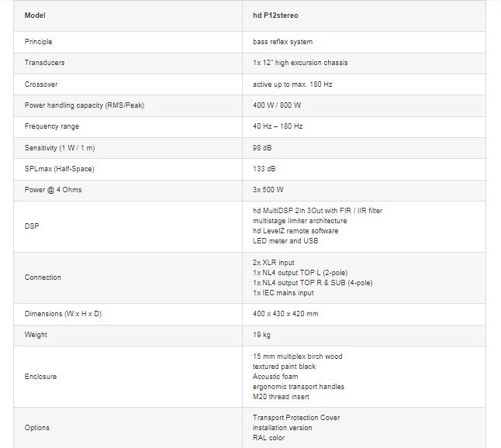The height and width of the screenshot is (448, 501).
Task: Select the "Principle" row label
Action: coord(39,42)
